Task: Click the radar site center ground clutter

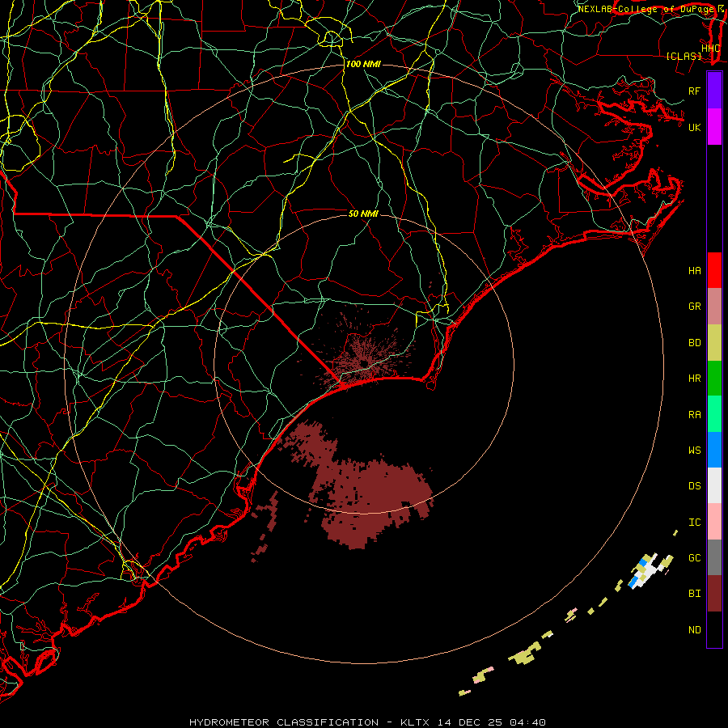Action: [x=363, y=362]
